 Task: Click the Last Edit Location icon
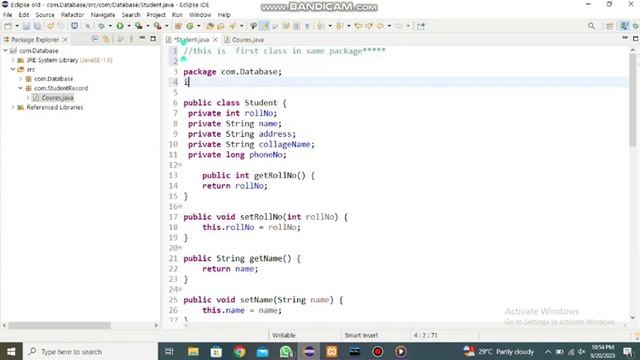pos(358,26)
